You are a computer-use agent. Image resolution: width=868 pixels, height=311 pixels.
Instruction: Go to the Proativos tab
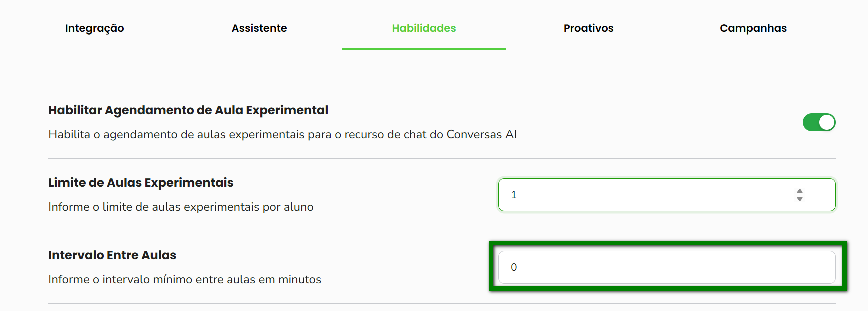coord(588,28)
